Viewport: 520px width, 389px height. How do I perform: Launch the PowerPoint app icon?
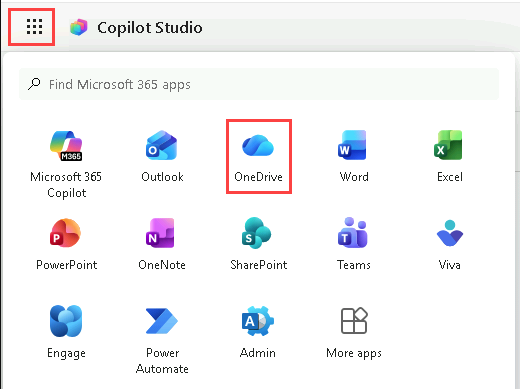[65, 233]
